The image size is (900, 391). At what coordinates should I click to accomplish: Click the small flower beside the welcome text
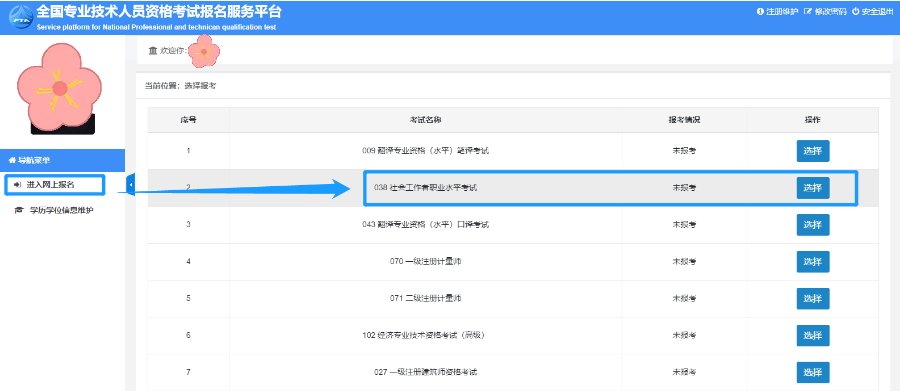(x=204, y=51)
